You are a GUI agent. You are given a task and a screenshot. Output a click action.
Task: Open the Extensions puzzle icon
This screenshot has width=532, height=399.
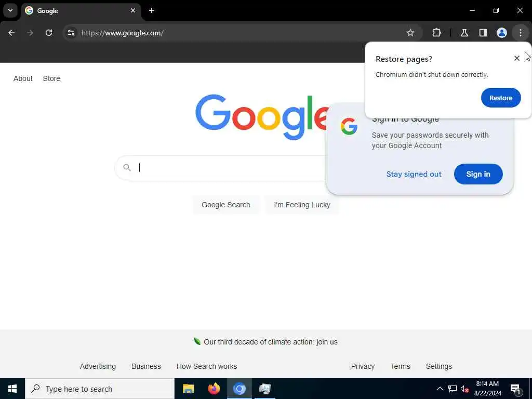[x=436, y=33]
